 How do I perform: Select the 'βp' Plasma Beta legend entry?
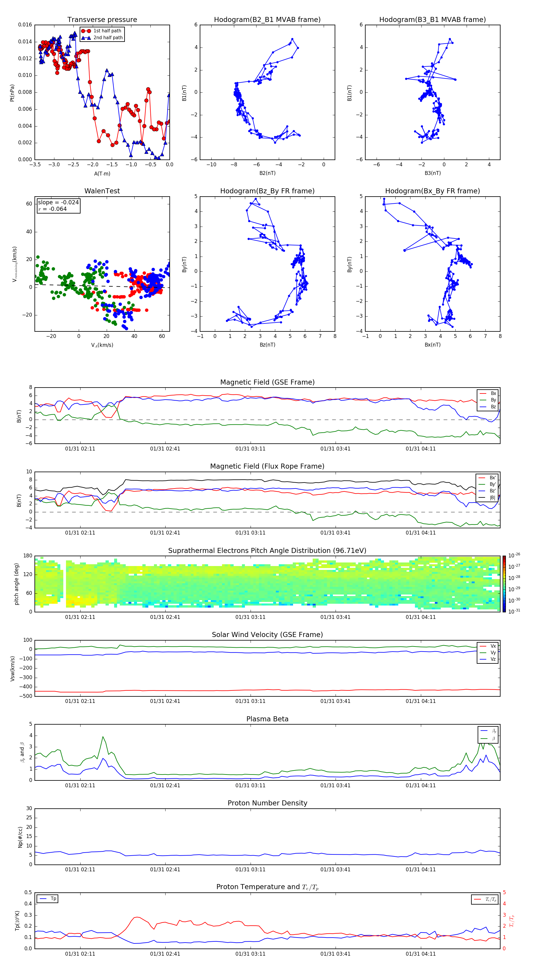coord(489,731)
